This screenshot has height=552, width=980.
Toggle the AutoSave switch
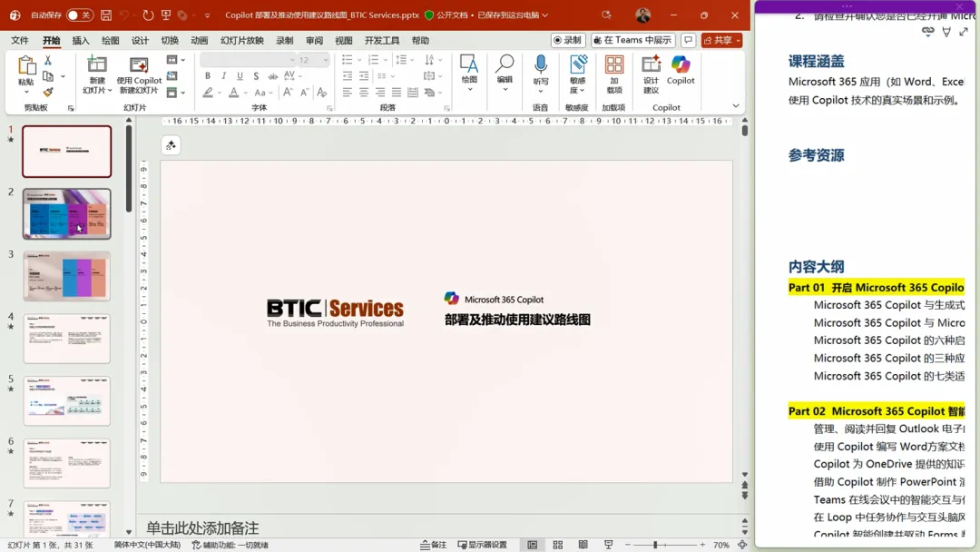coord(79,15)
